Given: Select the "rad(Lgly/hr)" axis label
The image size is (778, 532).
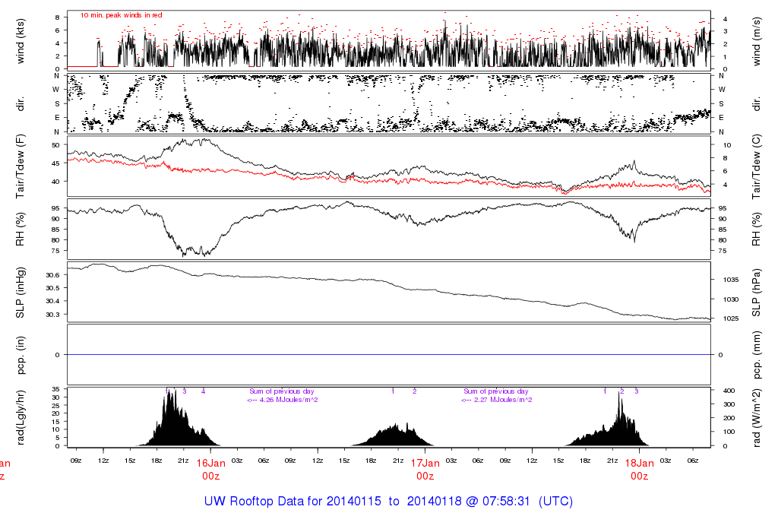Looking at the screenshot, I should tap(21, 417).
